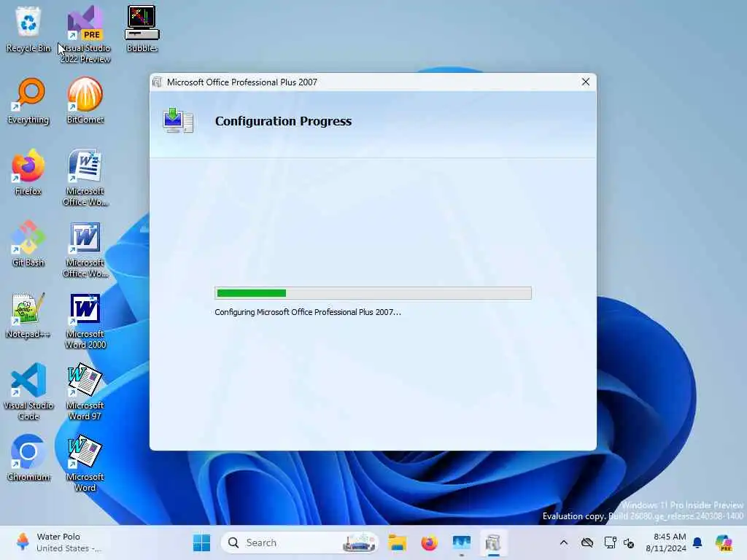Click the taskbar Search box
The image size is (747, 560).
(299, 542)
